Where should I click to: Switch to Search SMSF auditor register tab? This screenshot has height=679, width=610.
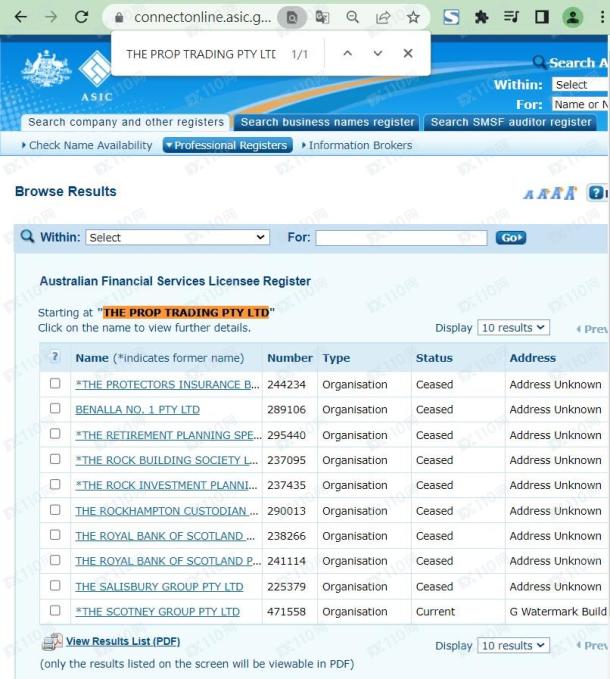pos(511,123)
